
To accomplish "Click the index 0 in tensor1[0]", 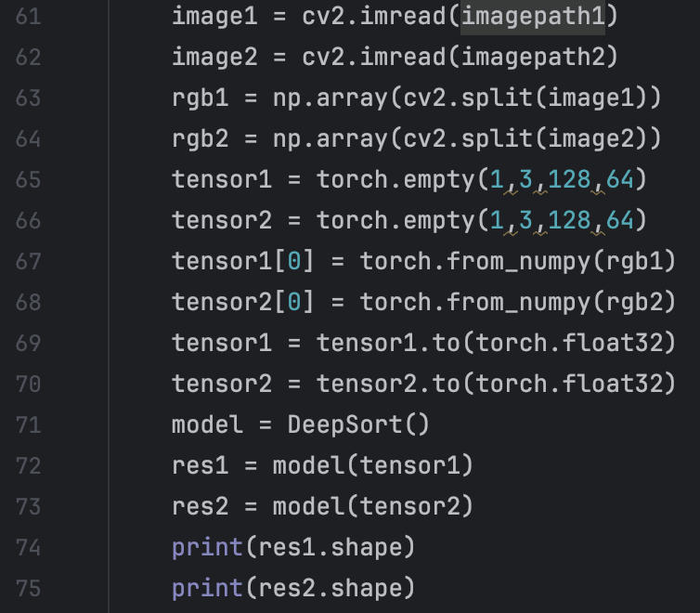I will [294, 261].
